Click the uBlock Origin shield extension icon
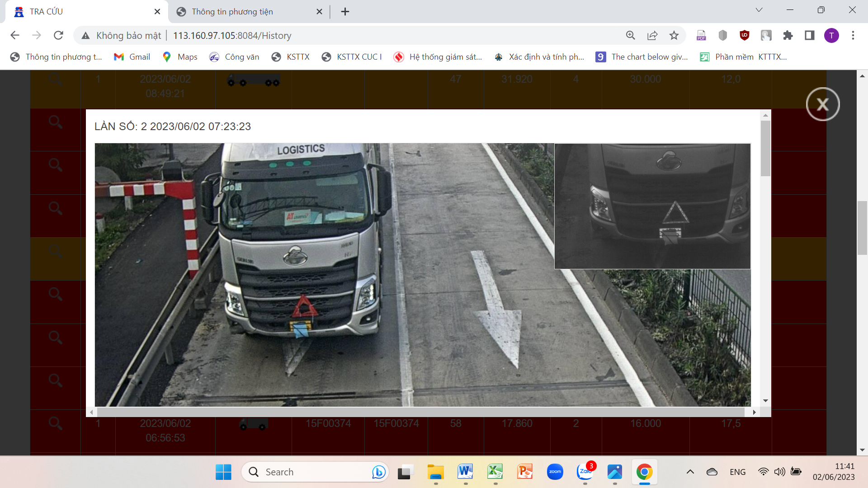The height and width of the screenshot is (488, 868). pyautogui.click(x=744, y=35)
